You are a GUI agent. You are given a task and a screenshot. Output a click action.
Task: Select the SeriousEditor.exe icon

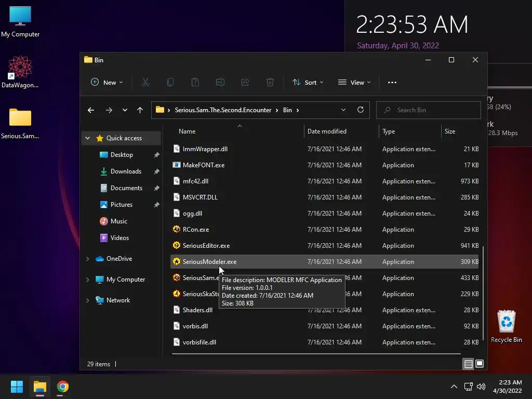pyautogui.click(x=177, y=245)
